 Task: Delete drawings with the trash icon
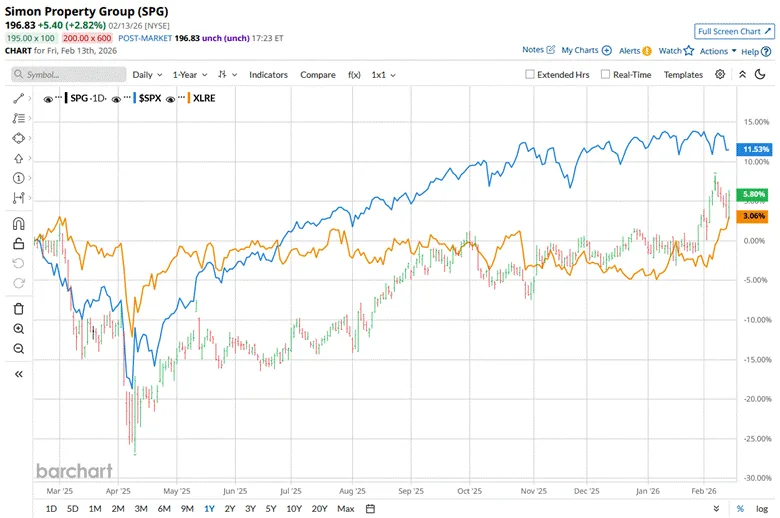[x=18, y=309]
